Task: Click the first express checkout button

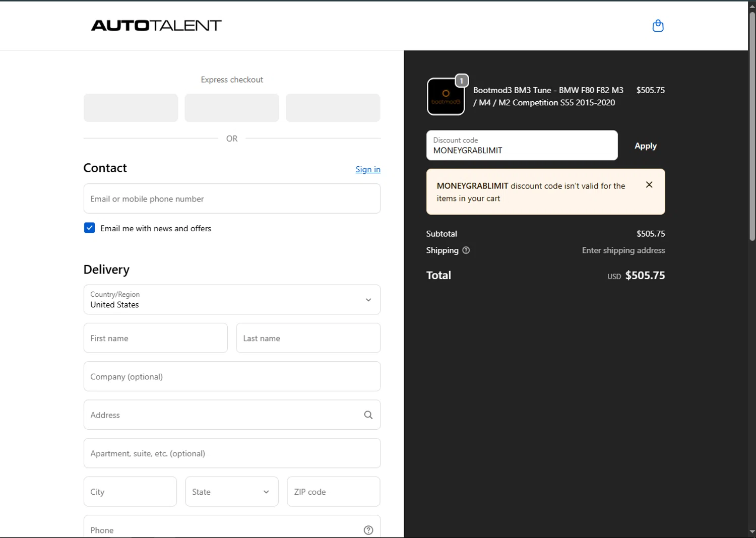Action: (131, 108)
